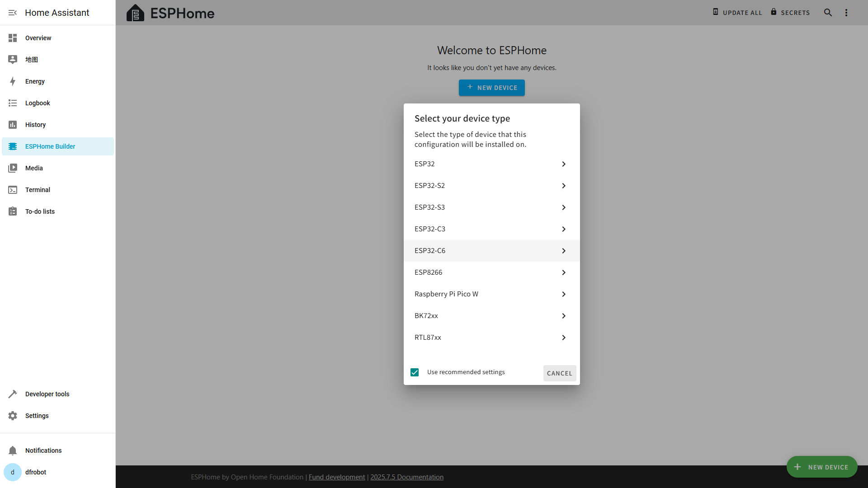Open Settings gear in sidebar
This screenshot has width=868, height=488.
pyautogui.click(x=13, y=416)
